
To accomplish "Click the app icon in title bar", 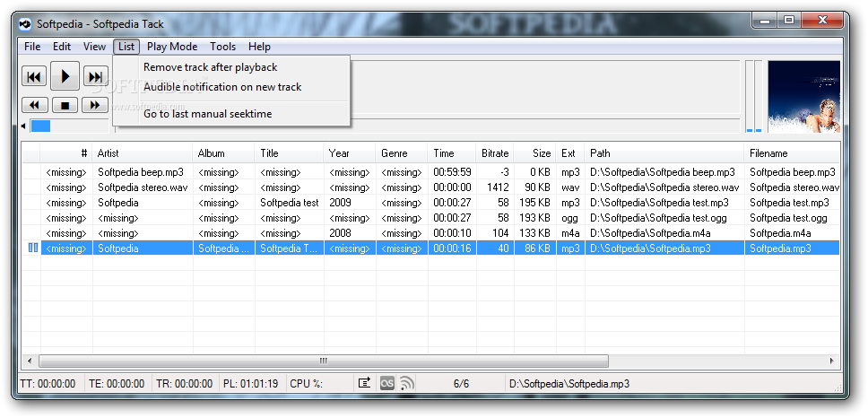I will tap(25, 24).
